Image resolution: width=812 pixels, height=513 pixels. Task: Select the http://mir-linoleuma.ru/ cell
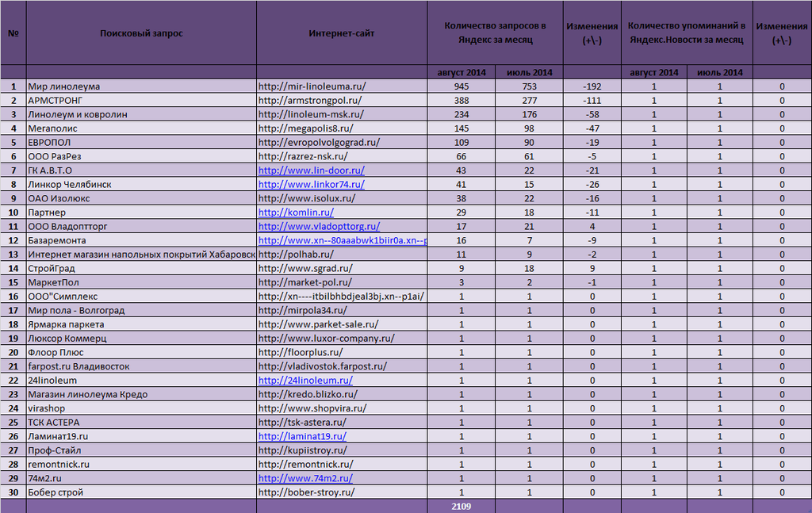pyautogui.click(x=342, y=86)
